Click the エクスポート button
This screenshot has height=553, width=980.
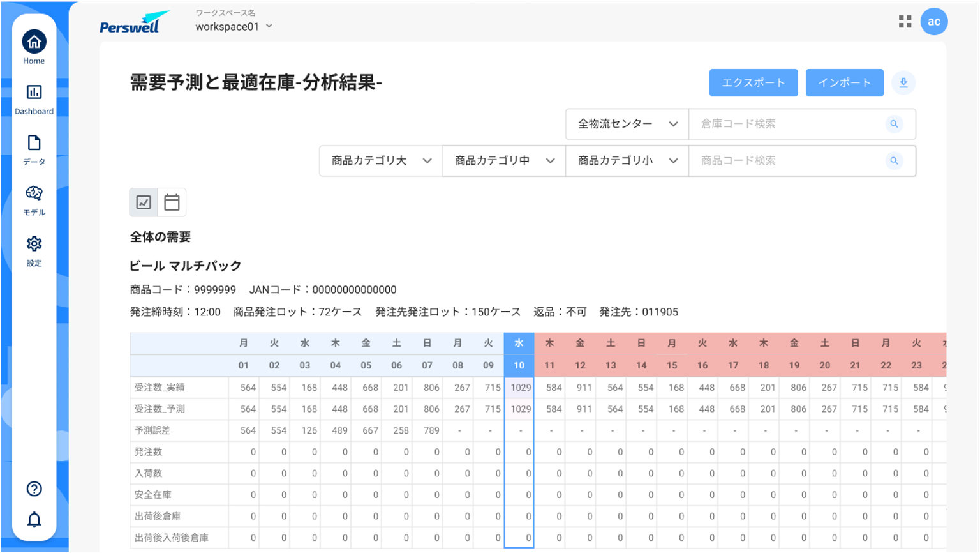(754, 82)
